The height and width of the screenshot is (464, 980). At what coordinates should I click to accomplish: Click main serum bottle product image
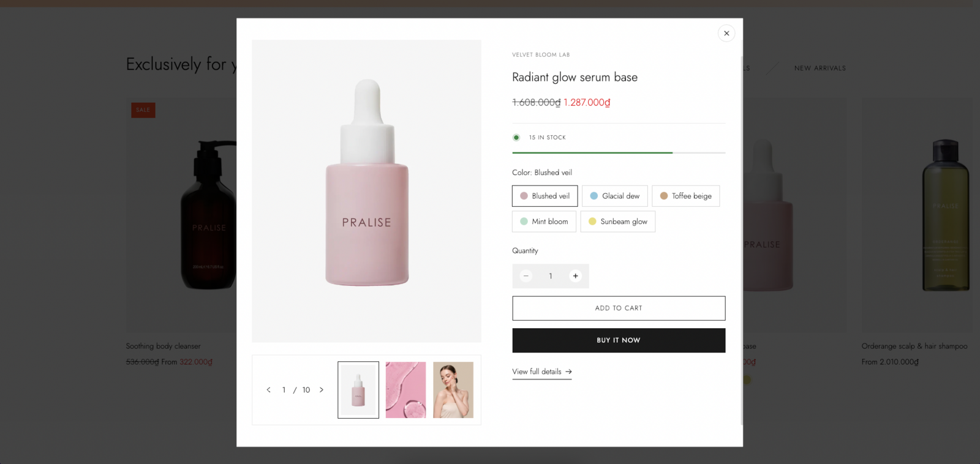tap(366, 191)
